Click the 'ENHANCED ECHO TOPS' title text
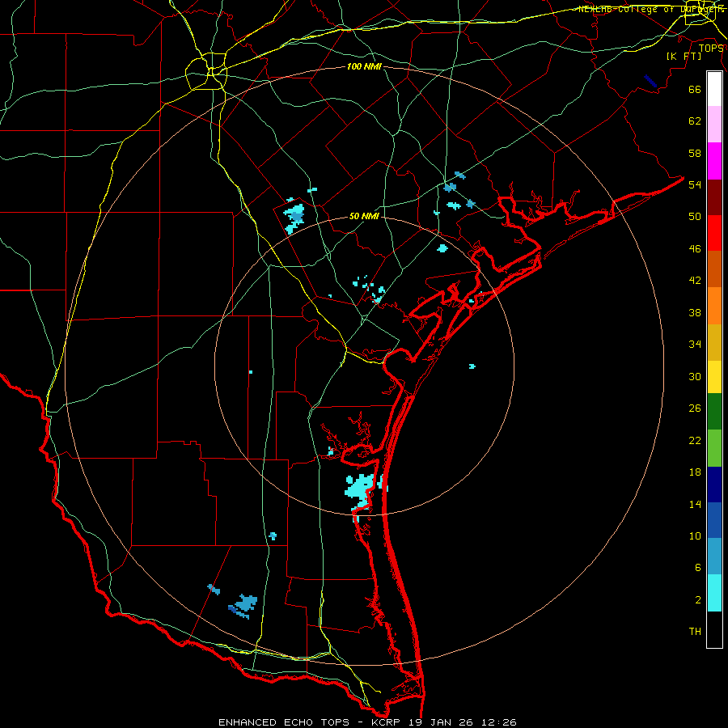Screen dimensions: 728x728 284,722
